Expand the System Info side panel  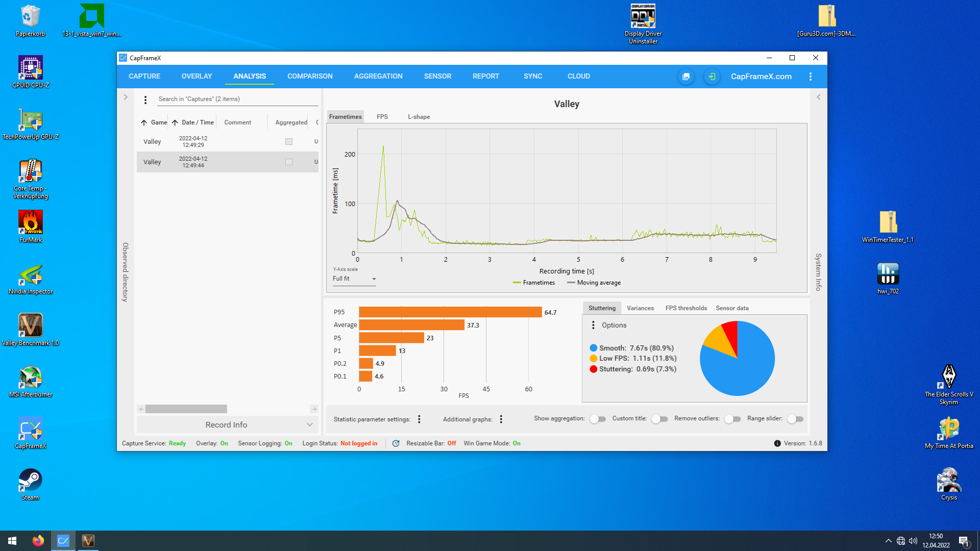click(819, 97)
